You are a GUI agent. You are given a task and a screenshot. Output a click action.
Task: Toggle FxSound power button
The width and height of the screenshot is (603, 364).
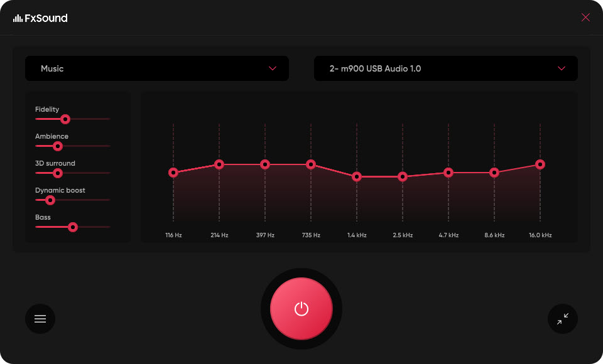[x=301, y=309]
